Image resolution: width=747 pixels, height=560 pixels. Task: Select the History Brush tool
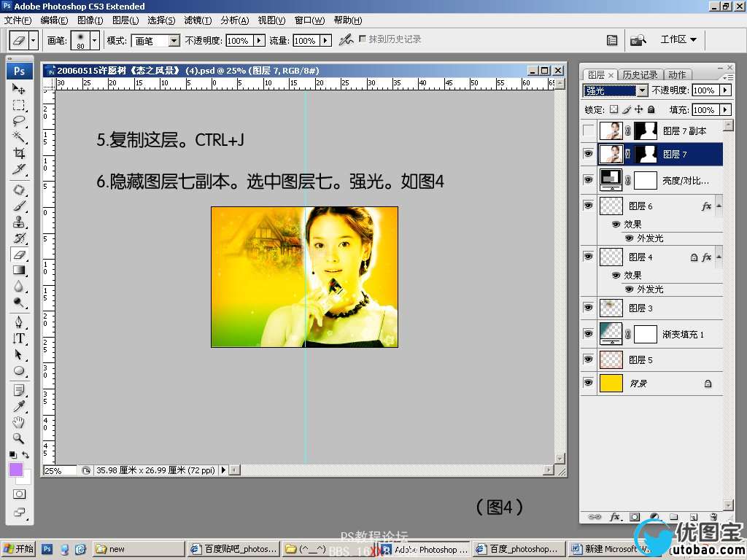[x=18, y=238]
